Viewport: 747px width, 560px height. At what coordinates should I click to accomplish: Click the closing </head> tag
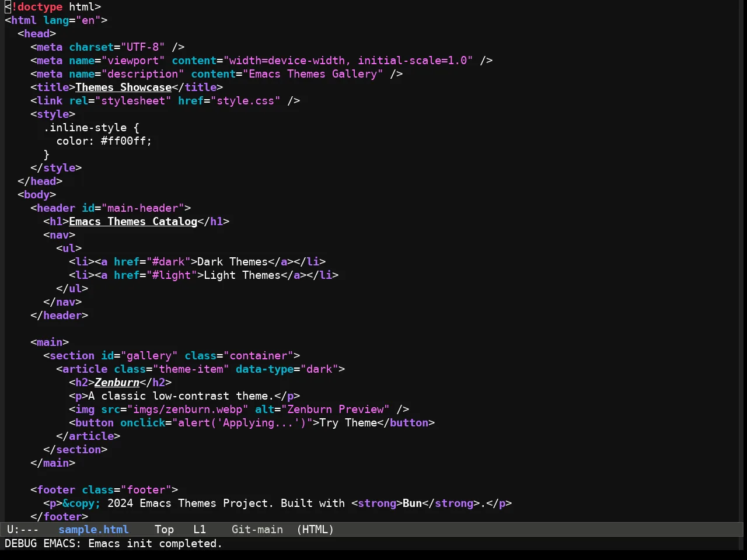[x=40, y=181]
